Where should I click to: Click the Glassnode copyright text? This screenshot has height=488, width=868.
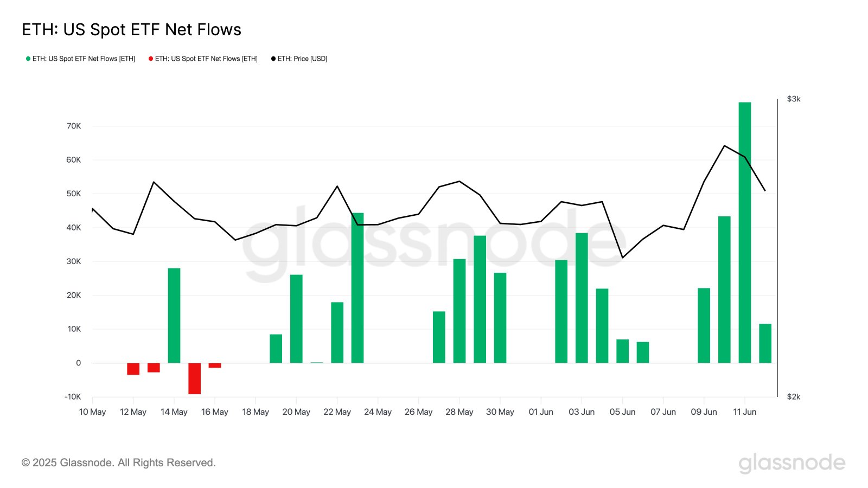[119, 463]
